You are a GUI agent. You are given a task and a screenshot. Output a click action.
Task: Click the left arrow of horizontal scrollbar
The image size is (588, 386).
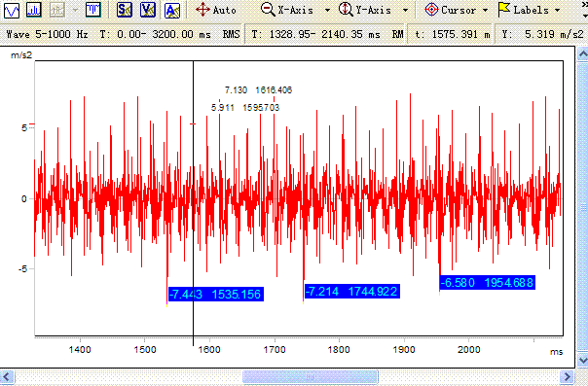pyautogui.click(x=7, y=376)
